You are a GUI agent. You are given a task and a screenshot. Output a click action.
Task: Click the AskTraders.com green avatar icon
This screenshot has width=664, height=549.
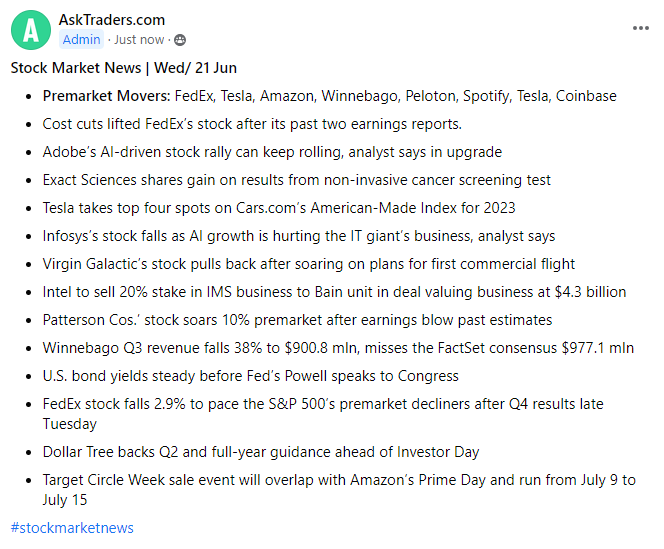[31, 30]
